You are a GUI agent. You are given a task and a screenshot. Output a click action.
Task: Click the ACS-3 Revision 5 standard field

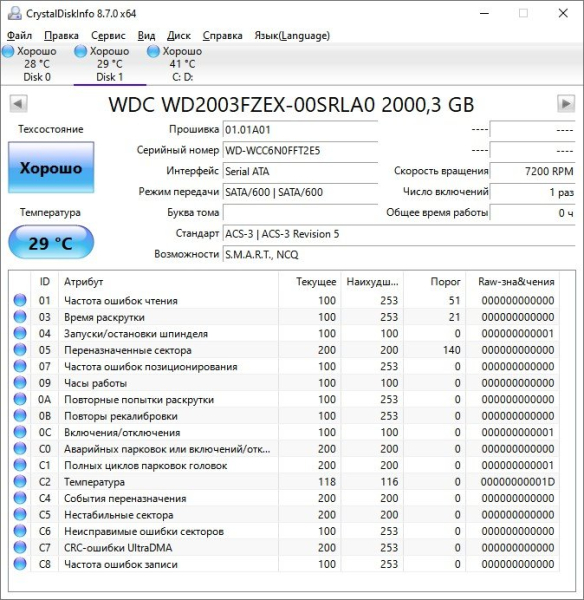point(399,234)
